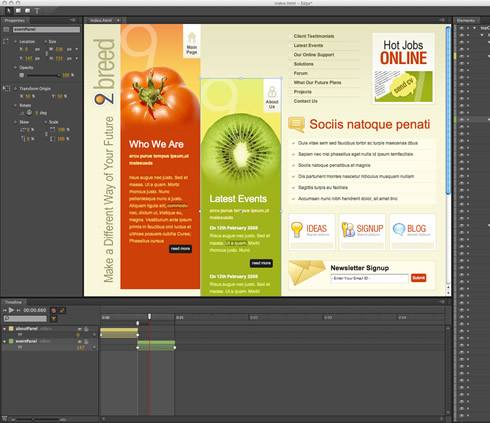This screenshot has height=423, width=490.
Task: Click the Client Testimonials link on stage
Action: click(314, 36)
